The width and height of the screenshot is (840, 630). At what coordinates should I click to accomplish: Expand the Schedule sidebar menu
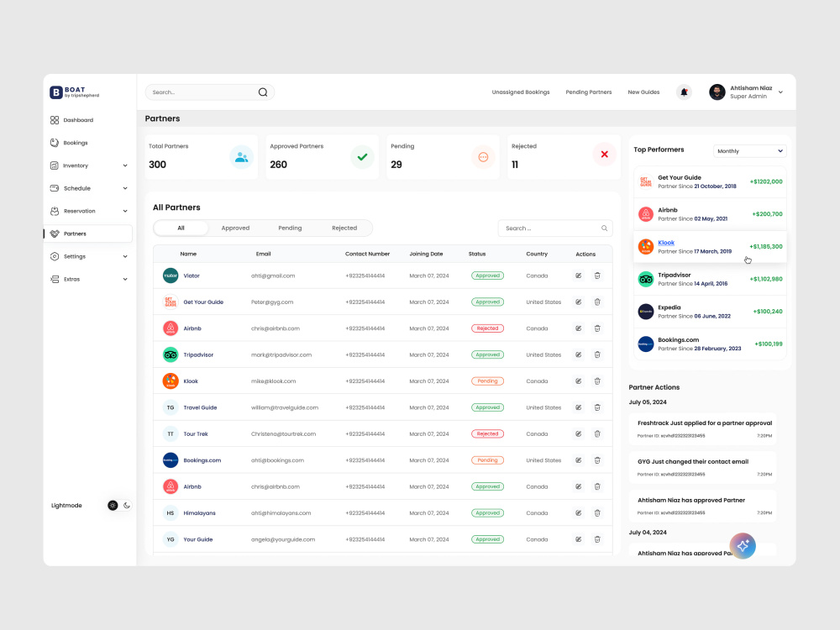(x=125, y=188)
